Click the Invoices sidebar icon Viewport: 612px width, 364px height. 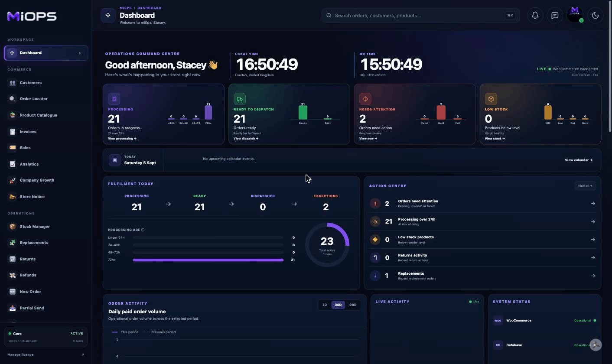tap(12, 132)
